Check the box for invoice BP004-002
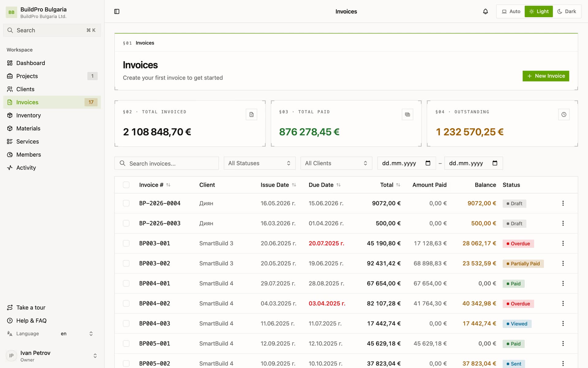 click(x=126, y=303)
